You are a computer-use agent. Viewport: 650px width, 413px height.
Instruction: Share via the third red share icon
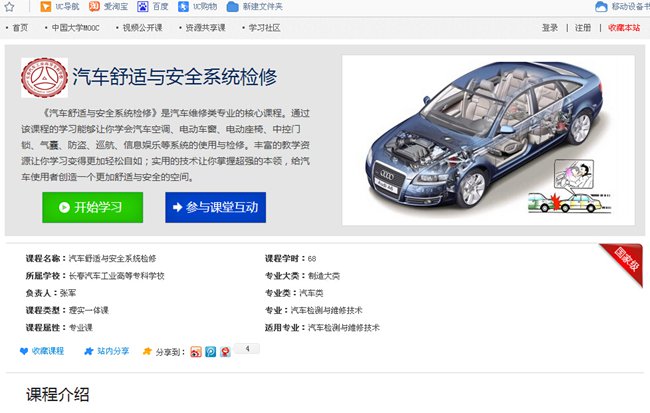pos(225,351)
